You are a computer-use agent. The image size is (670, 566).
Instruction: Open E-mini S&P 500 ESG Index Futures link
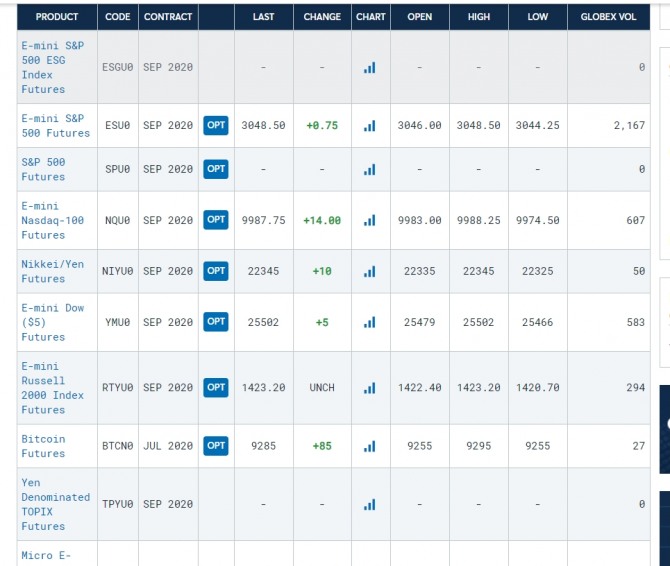pyautogui.click(x=53, y=67)
